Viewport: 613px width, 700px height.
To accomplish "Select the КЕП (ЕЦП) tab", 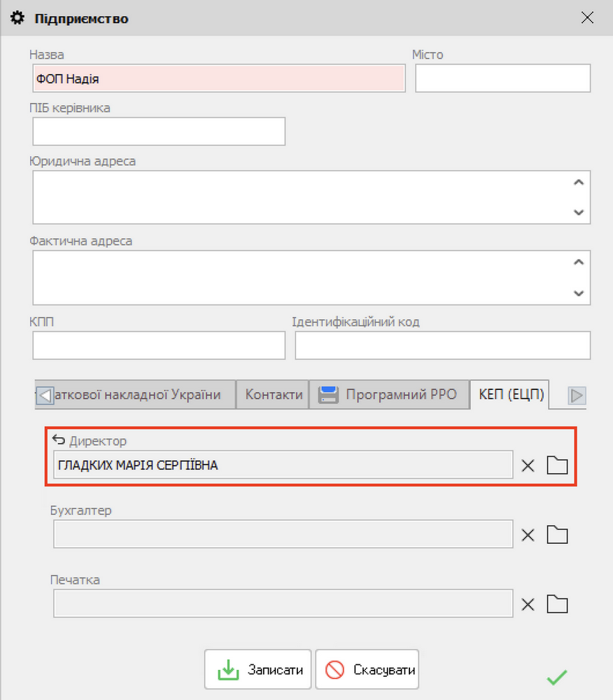I will point(510,395).
